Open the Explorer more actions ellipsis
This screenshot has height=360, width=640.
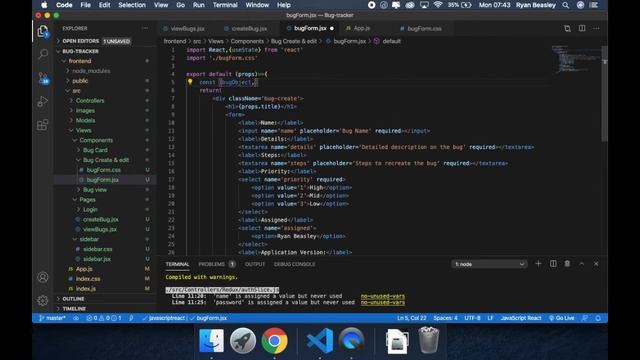145,28
